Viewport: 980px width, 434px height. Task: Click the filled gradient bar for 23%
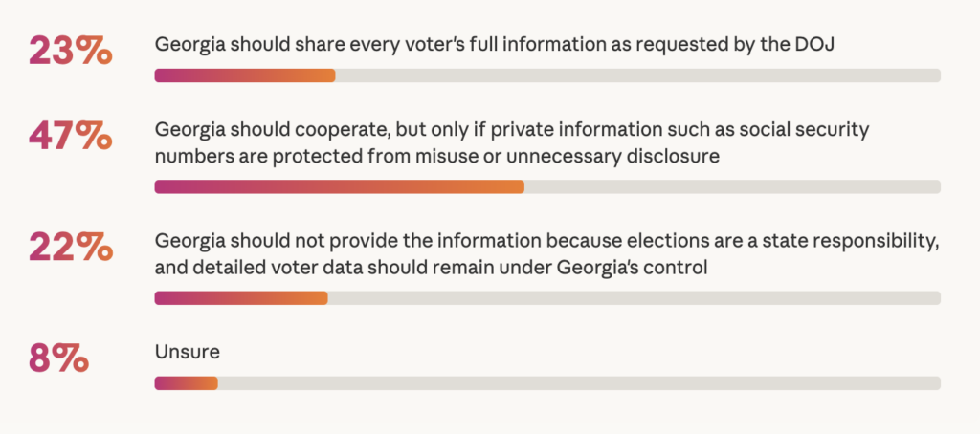pos(245,76)
